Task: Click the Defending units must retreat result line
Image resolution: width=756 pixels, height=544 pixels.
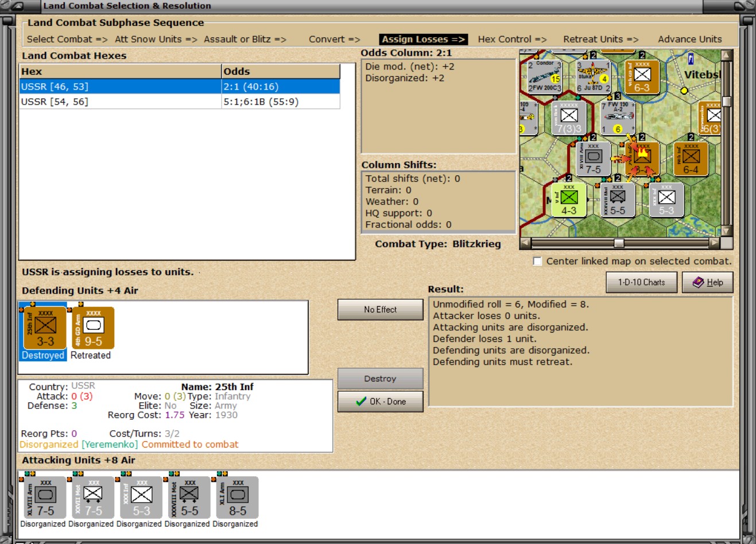Action: 502,362
